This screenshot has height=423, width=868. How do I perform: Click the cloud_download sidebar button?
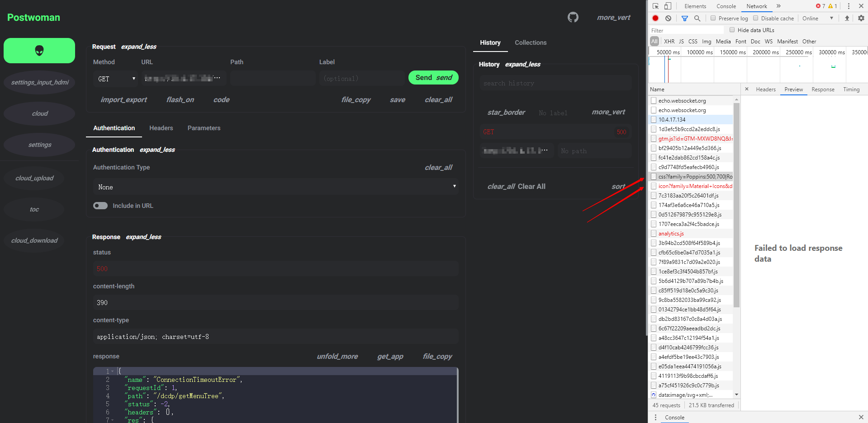(34, 240)
